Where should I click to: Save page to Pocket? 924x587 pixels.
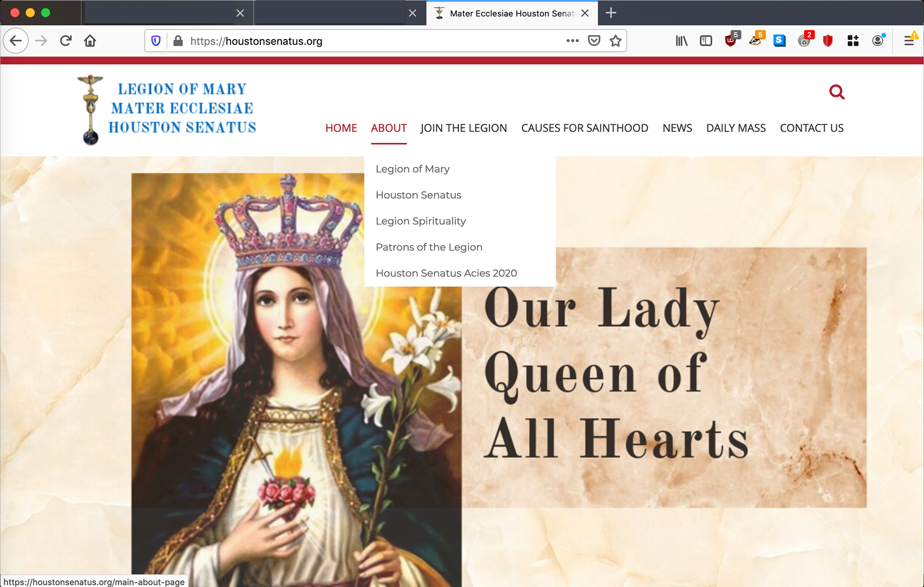click(594, 41)
